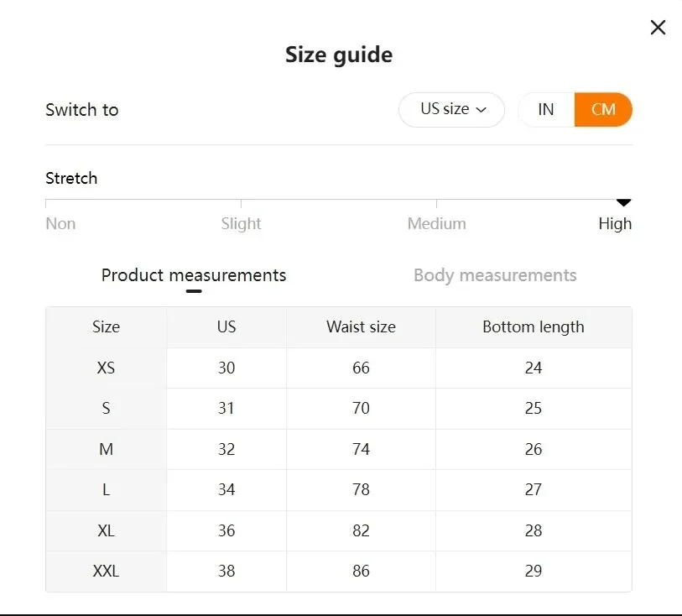Click the chevron arrow beside US size
Screen dimensions: 682x616
point(482,110)
